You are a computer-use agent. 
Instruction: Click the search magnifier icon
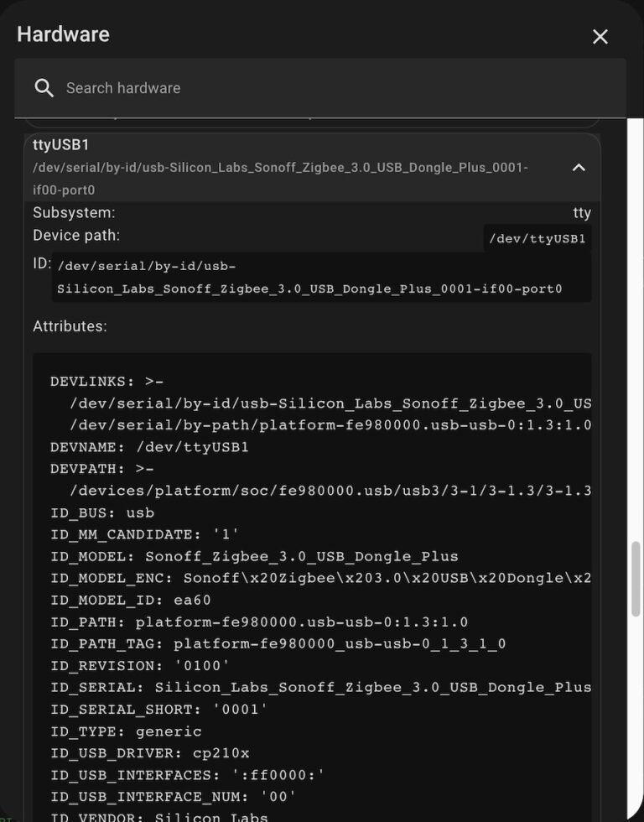44,88
